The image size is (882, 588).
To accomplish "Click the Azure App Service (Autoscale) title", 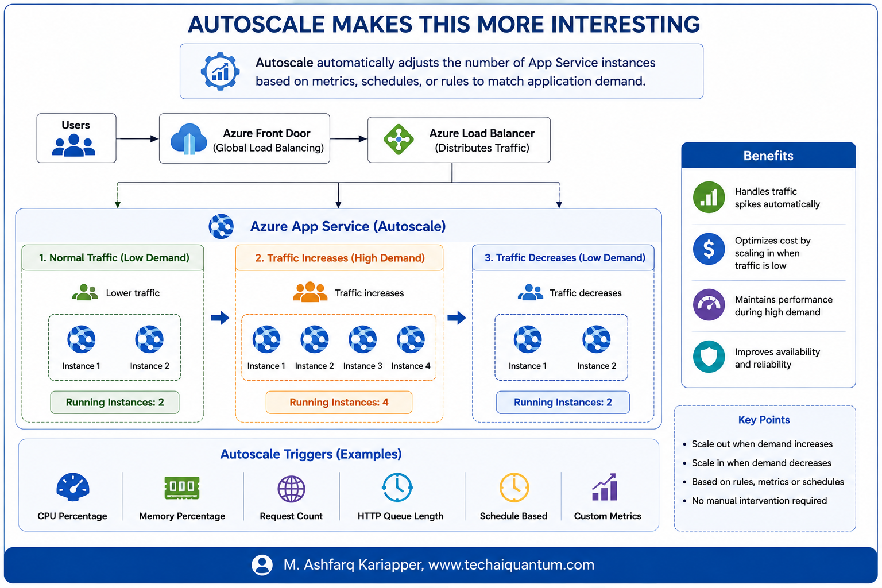I will pyautogui.click(x=348, y=226).
